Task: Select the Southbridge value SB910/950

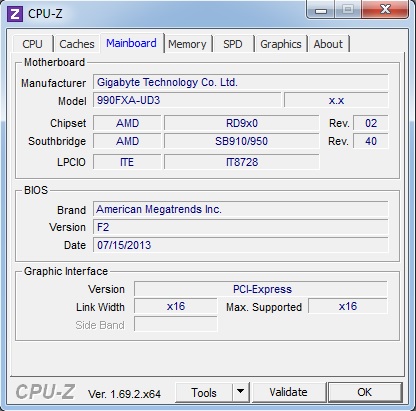Action: 242,141
